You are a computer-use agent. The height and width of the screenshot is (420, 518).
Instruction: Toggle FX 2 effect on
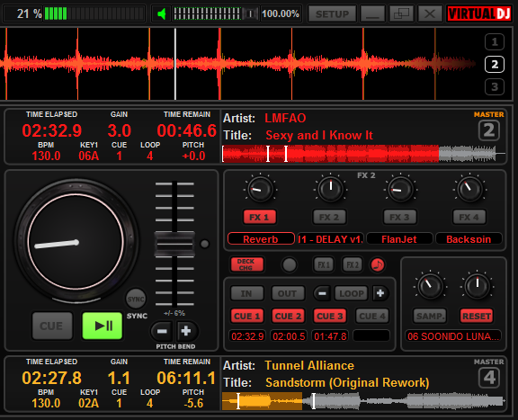pos(329,217)
